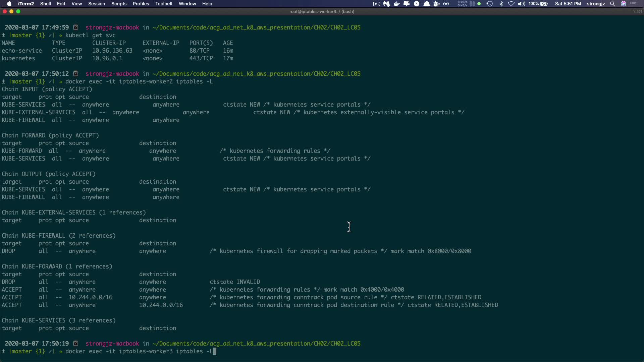Launch Siri from menu bar
Screen dimensions: 644x362
coord(624,4)
